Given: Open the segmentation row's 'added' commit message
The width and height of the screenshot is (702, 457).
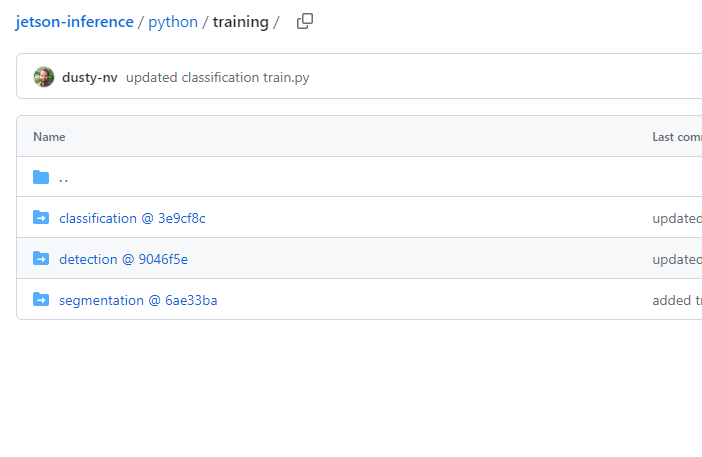Looking at the screenshot, I should click(676, 300).
